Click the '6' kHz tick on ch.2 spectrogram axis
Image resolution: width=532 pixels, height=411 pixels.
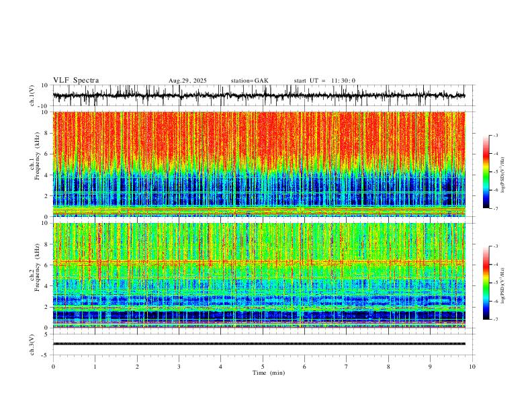tap(46, 265)
